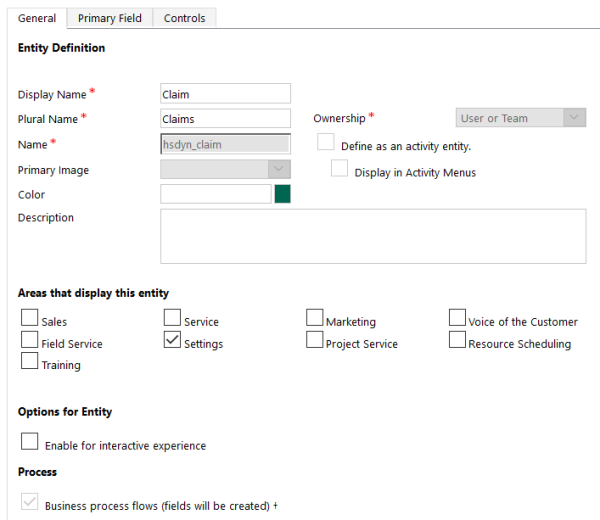Image resolution: width=600 pixels, height=520 pixels.
Task: Switch to the Primary Field tab
Action: pyautogui.click(x=110, y=18)
